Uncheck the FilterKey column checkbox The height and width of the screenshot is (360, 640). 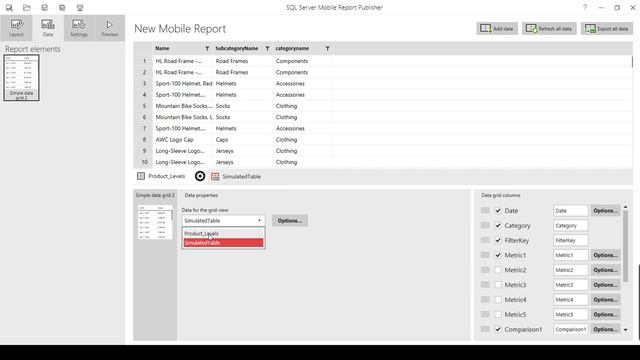click(x=498, y=240)
